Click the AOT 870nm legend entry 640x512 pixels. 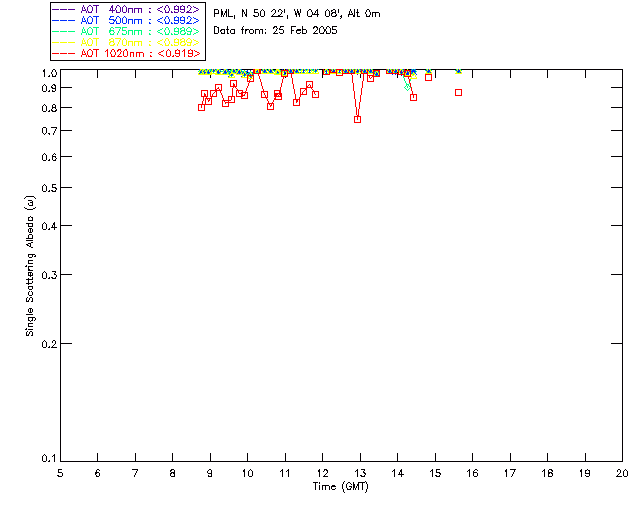pyautogui.click(x=126, y=42)
